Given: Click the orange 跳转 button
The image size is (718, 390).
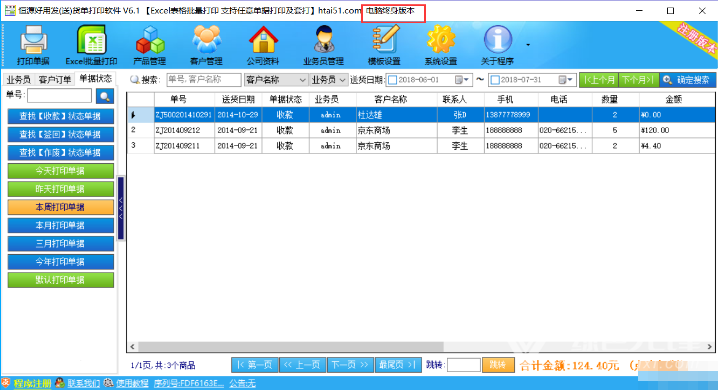Looking at the screenshot, I should [x=498, y=365].
